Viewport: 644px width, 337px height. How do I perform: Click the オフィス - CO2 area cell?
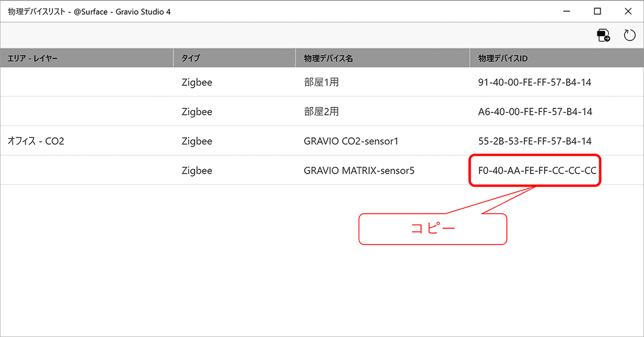[x=36, y=141]
